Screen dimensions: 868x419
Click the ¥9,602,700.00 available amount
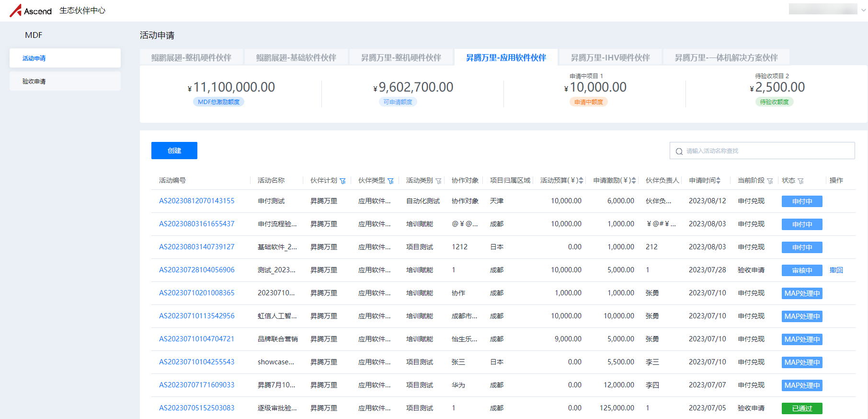coord(413,87)
